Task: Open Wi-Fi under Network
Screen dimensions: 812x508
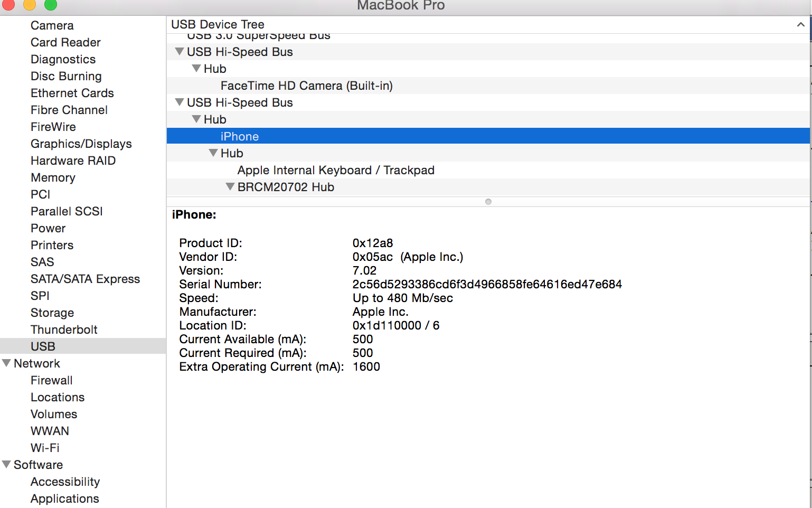Action: click(x=45, y=448)
